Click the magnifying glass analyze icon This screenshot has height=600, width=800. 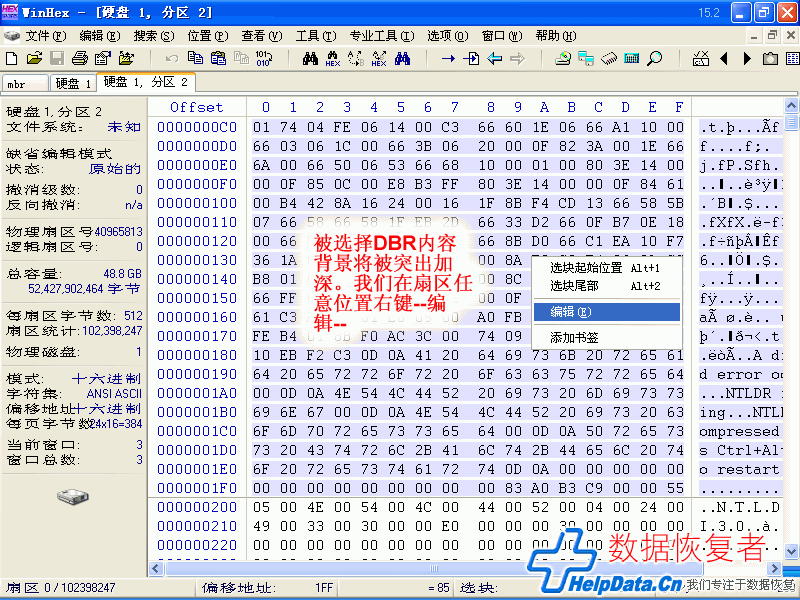pyautogui.click(x=655, y=59)
